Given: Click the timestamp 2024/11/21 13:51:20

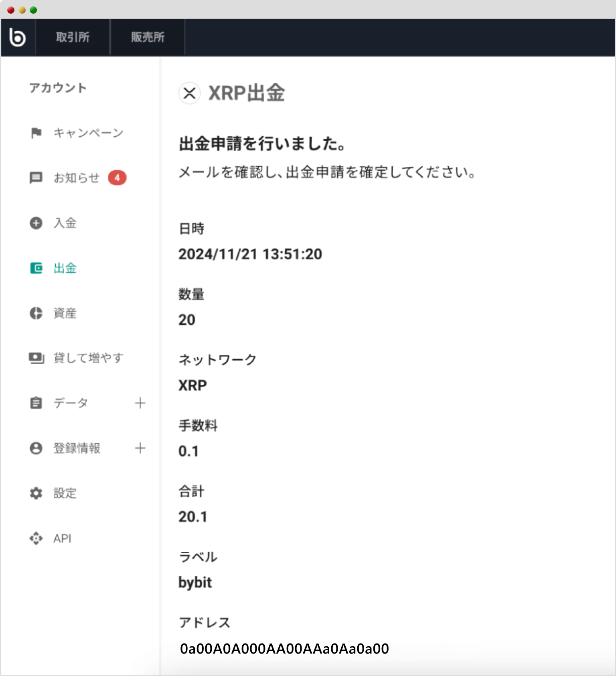Looking at the screenshot, I should tap(250, 254).
